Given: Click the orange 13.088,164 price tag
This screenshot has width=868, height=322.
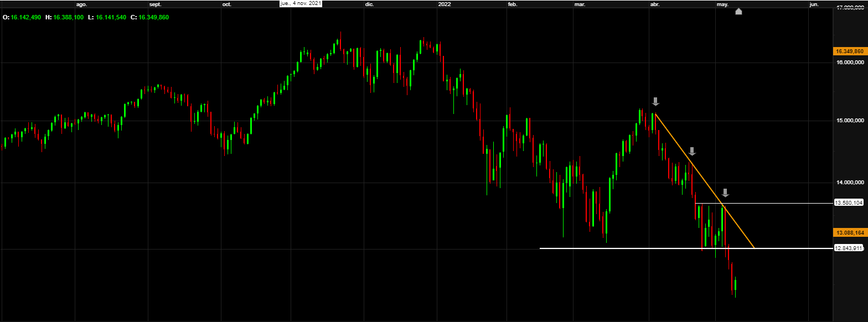Looking at the screenshot, I should 849,233.
